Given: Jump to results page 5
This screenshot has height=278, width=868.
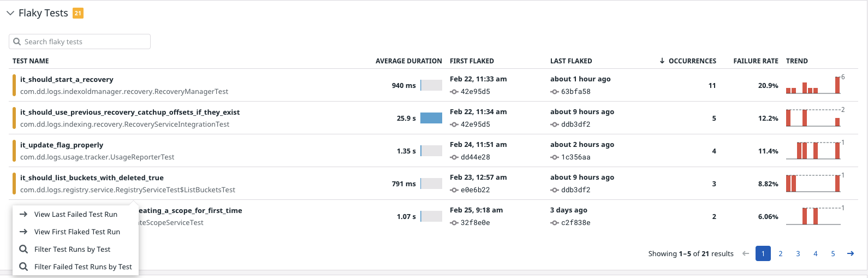Looking at the screenshot, I should (833, 253).
